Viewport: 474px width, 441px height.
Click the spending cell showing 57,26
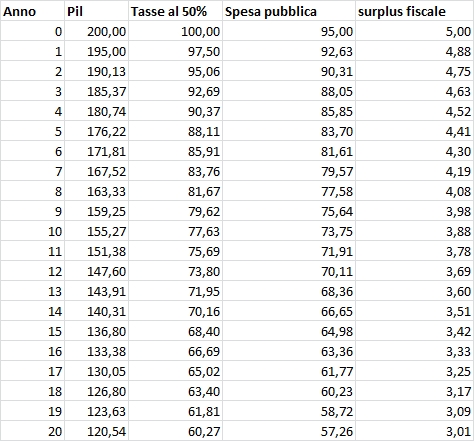point(289,431)
